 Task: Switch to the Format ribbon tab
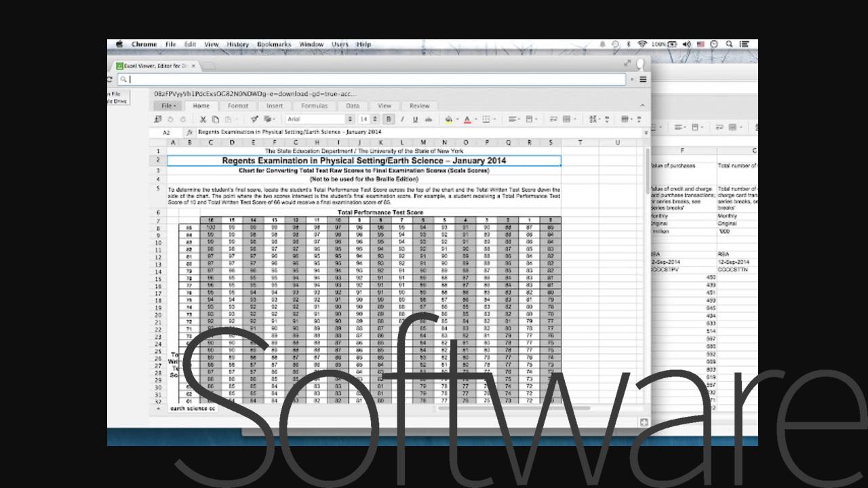coord(238,106)
